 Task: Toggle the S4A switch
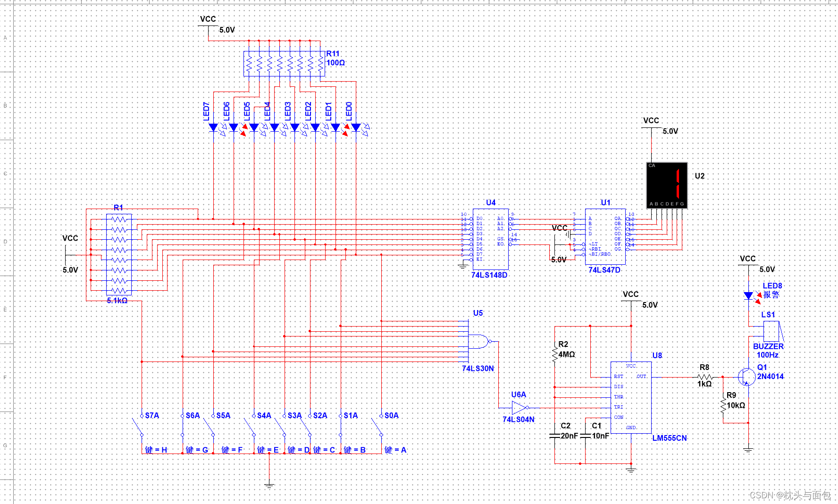tap(250, 426)
